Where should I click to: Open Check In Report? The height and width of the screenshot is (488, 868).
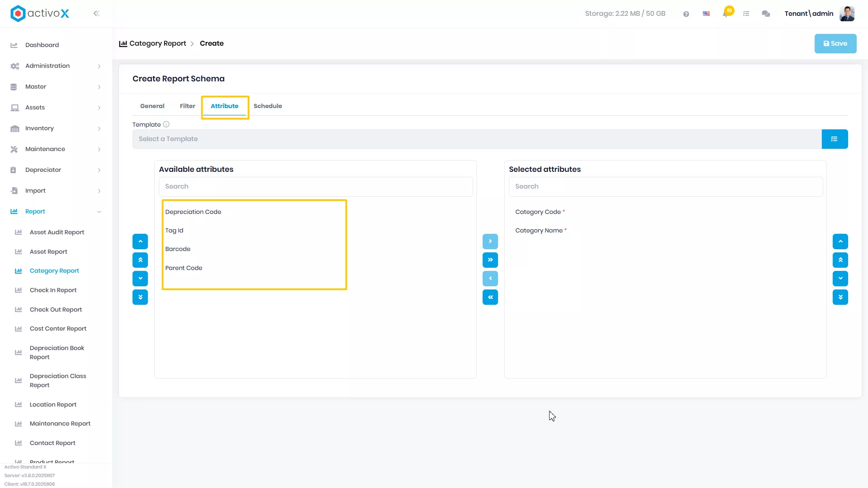tap(53, 290)
